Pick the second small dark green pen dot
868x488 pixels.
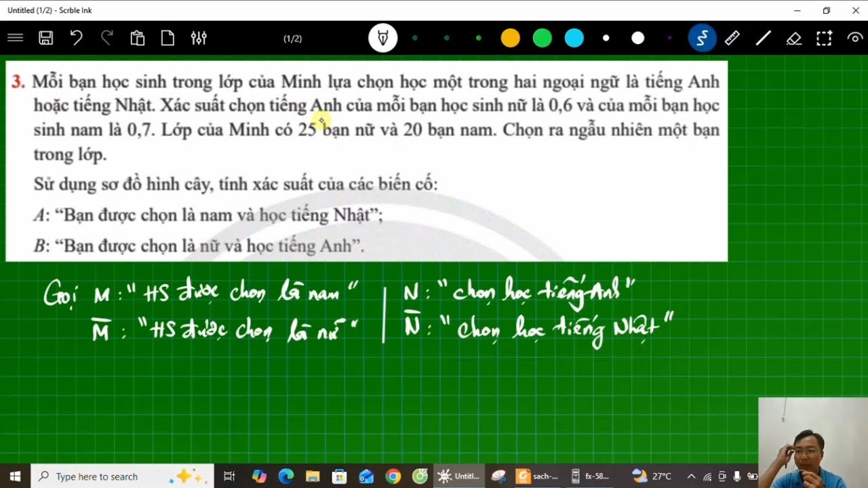pyautogui.click(x=447, y=38)
